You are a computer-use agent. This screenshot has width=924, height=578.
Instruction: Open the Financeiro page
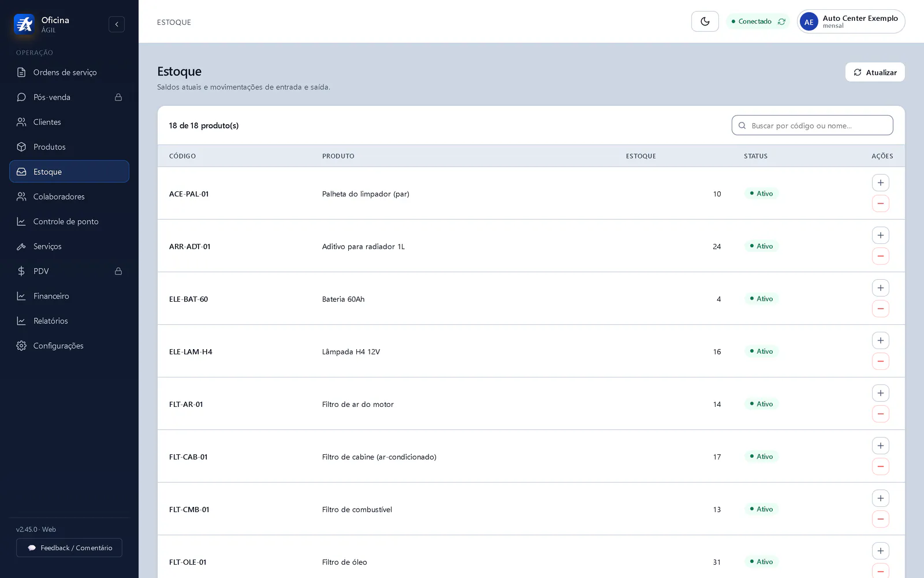coord(69,296)
